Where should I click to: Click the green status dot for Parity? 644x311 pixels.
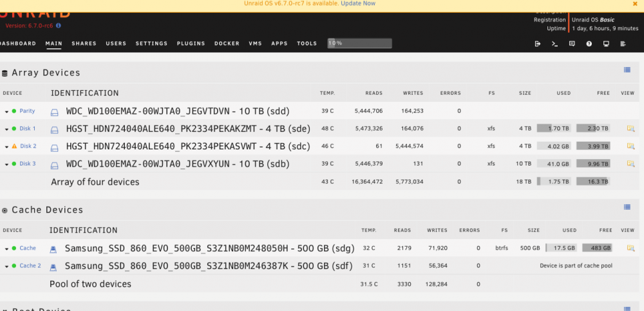(x=14, y=111)
